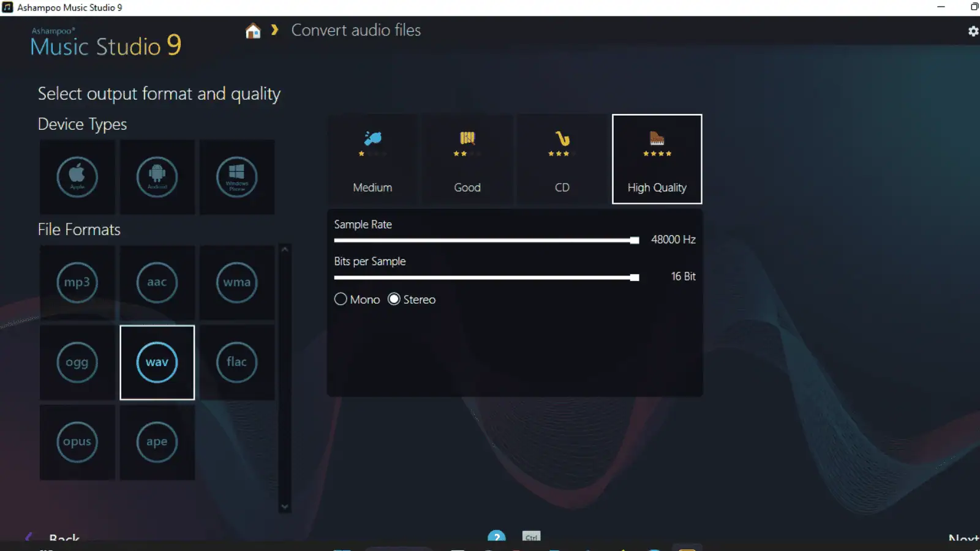Click the Sample Rate slider track

tap(486, 241)
